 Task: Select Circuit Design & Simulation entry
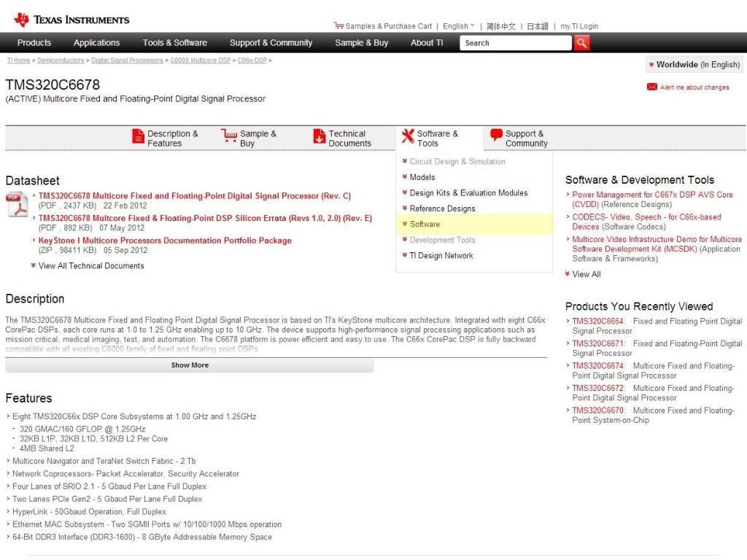(x=457, y=161)
